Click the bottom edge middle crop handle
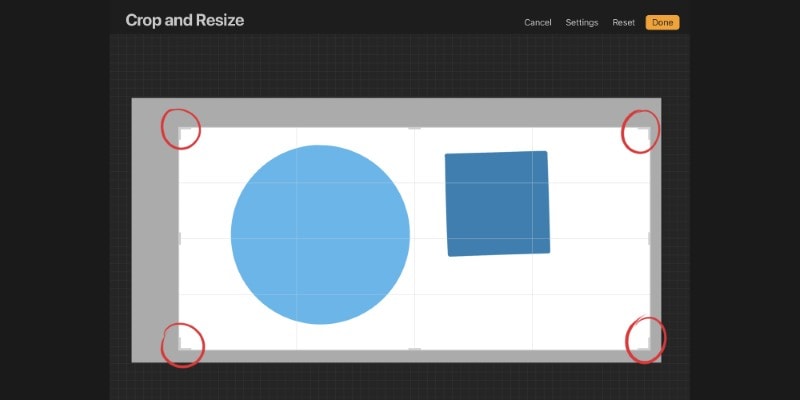The width and height of the screenshot is (800, 400). [414, 349]
